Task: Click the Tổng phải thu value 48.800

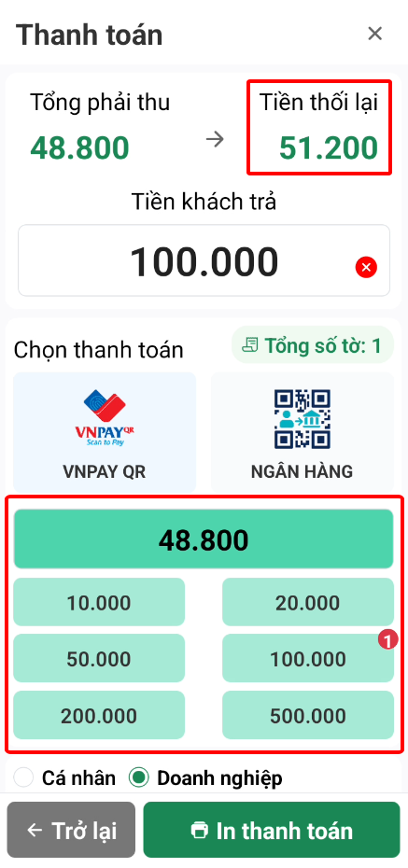Action: coord(79,147)
